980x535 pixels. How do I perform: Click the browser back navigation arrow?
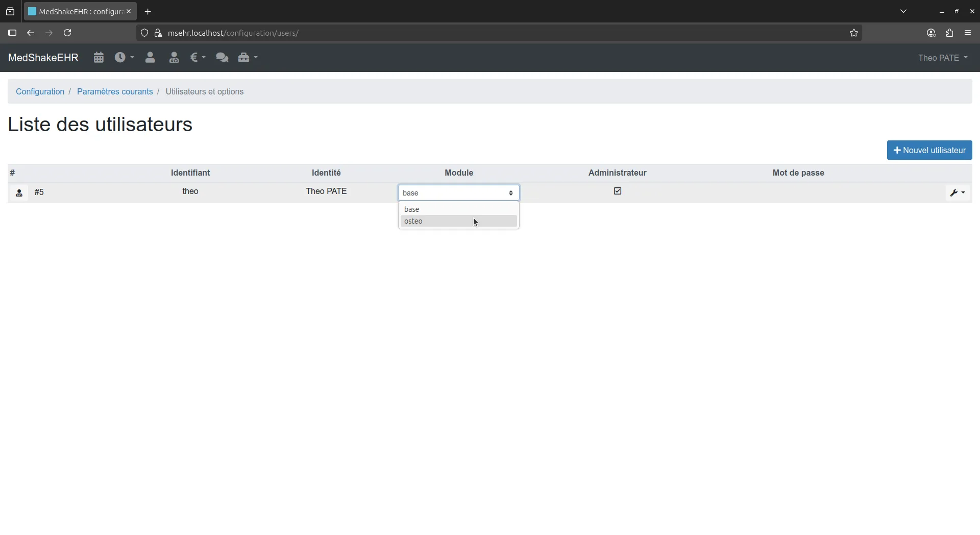[x=31, y=33]
